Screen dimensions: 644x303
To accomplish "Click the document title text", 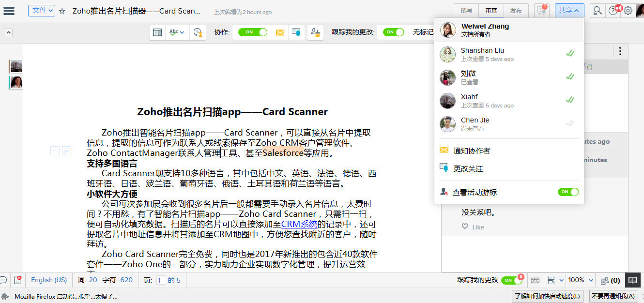I will pyautogui.click(x=137, y=11).
